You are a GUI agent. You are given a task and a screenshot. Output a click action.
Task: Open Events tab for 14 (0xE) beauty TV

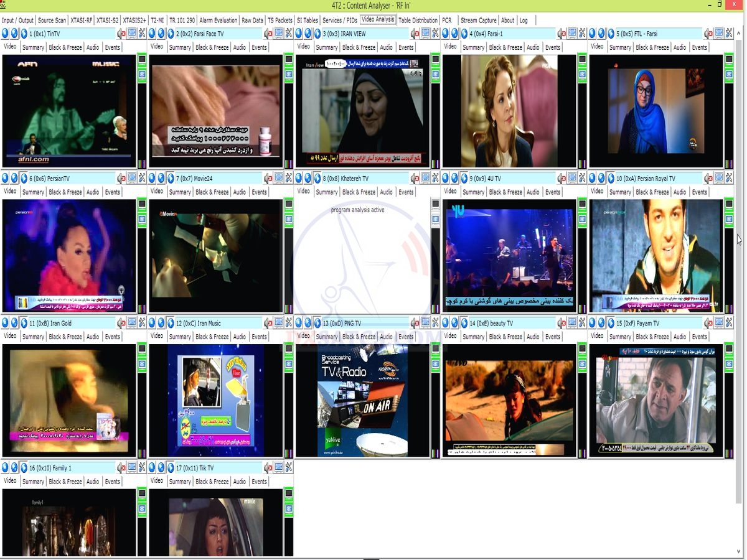tap(553, 337)
